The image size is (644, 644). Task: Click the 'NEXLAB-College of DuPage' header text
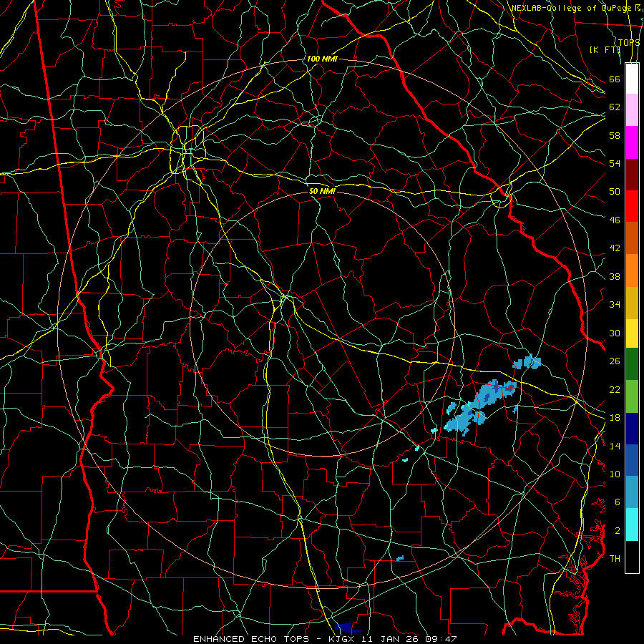point(572,8)
